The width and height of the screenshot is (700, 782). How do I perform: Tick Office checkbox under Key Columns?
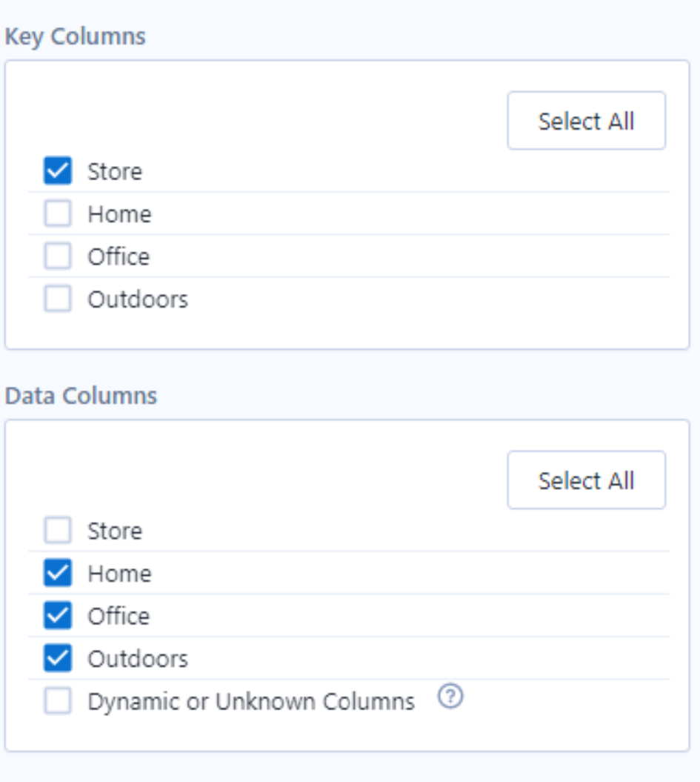pyautogui.click(x=58, y=256)
